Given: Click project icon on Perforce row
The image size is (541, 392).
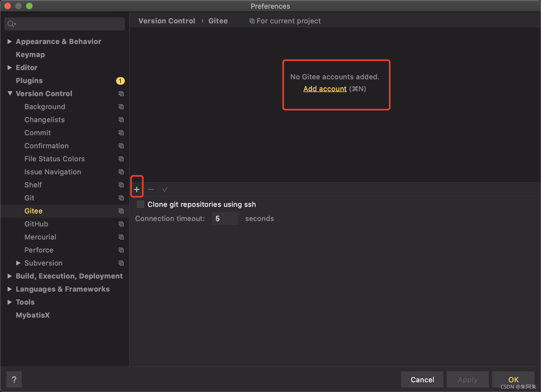Looking at the screenshot, I should pos(121,250).
